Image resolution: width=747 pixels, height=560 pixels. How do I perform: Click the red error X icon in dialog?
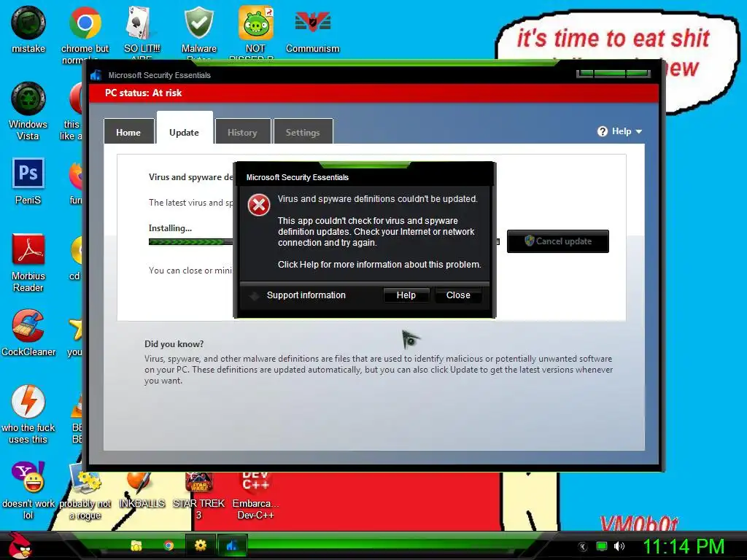pos(259,205)
